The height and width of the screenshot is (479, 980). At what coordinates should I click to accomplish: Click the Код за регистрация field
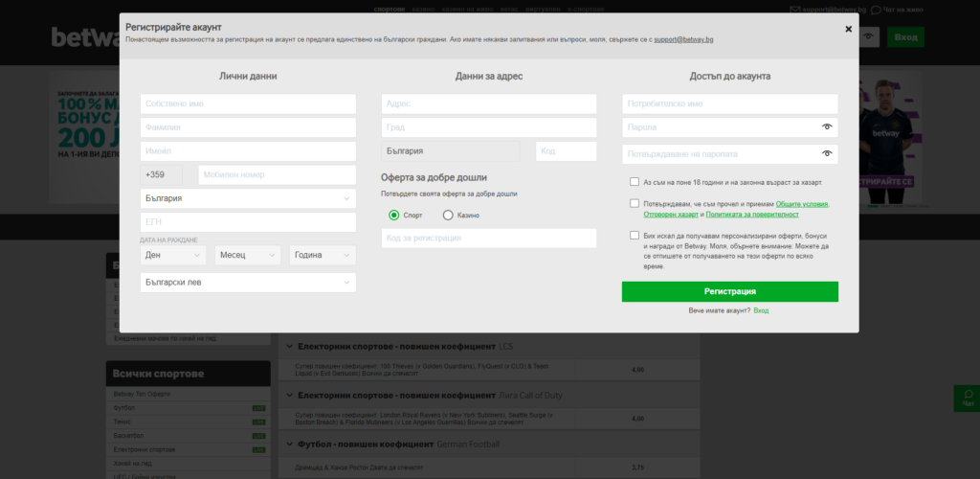click(489, 239)
